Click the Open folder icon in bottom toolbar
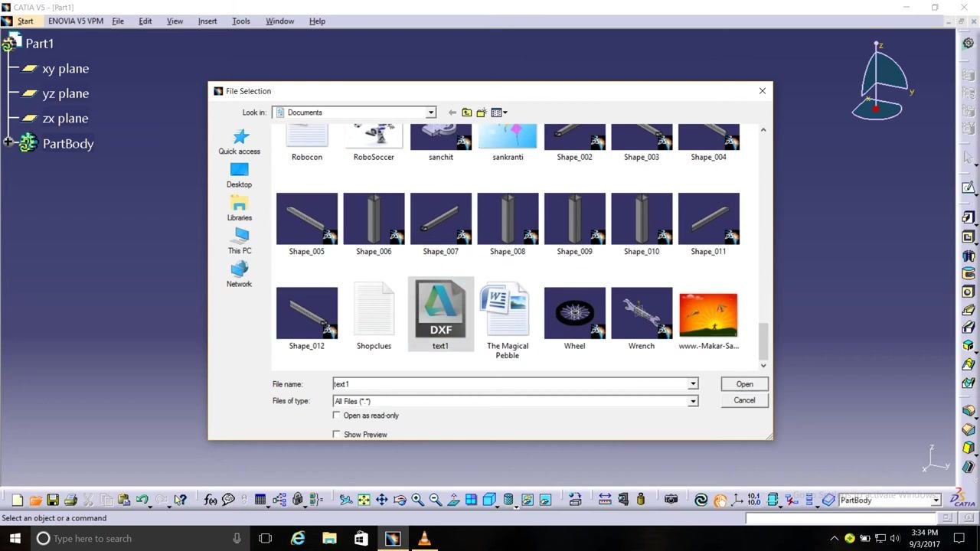Screen dimensions: 980x551 (35, 500)
